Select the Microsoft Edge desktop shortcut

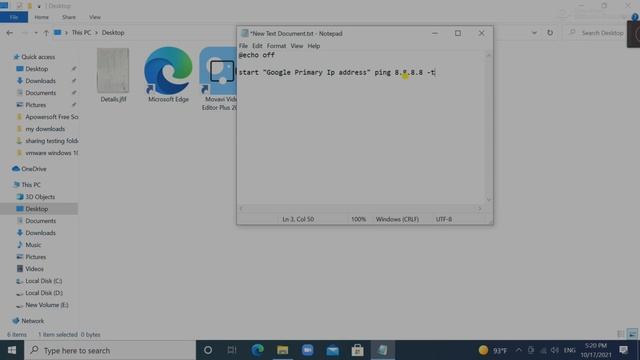(x=168, y=75)
